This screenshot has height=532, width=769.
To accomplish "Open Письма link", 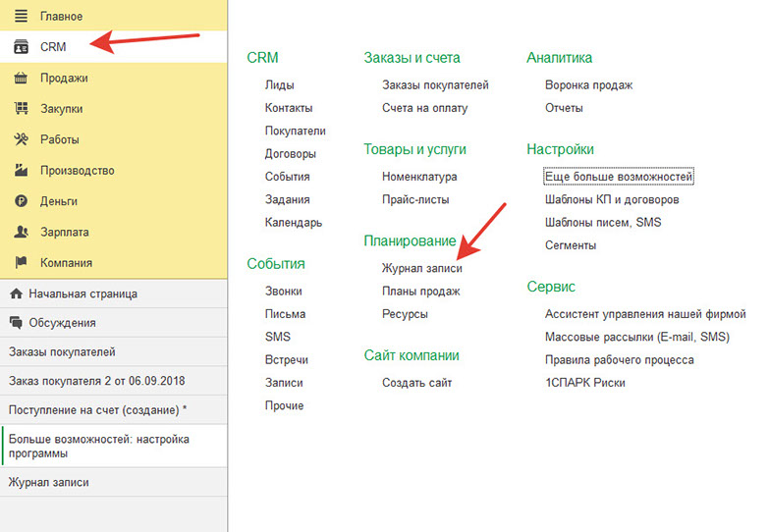I will (x=285, y=314).
